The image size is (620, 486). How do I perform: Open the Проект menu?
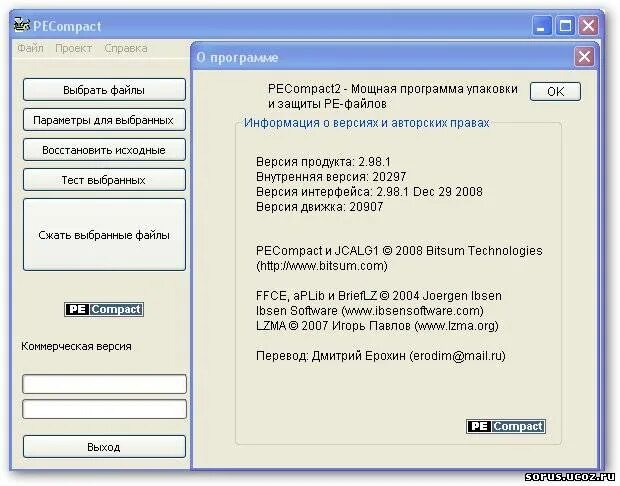[74, 48]
